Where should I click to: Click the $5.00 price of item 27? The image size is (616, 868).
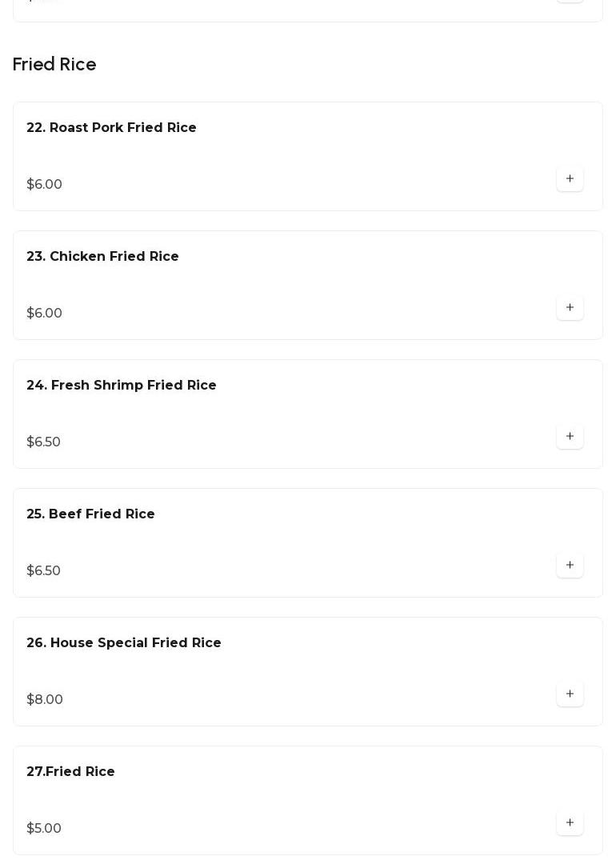(44, 829)
